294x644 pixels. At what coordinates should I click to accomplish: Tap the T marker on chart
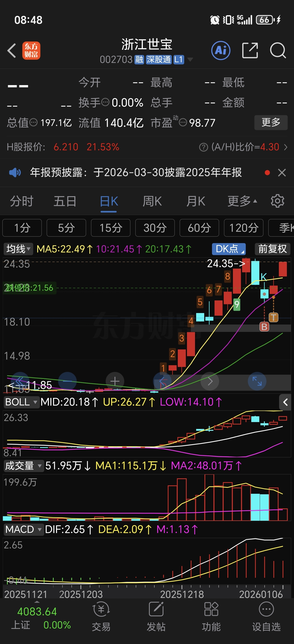pos(274,317)
